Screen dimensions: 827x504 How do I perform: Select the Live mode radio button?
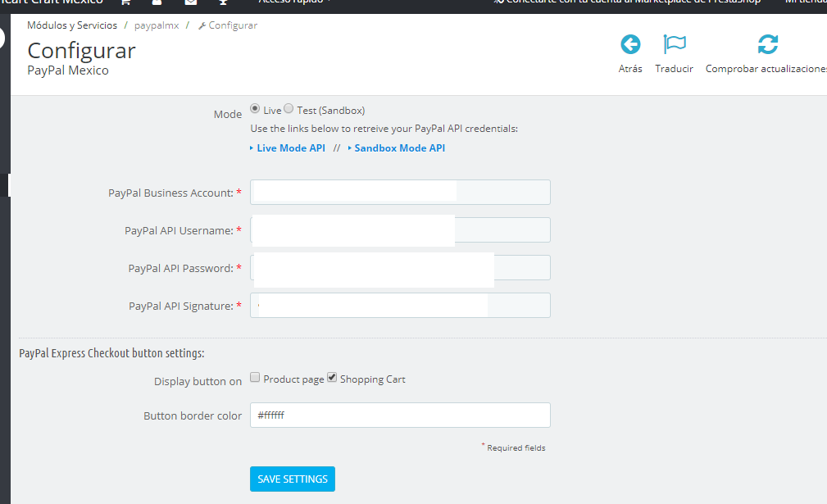click(x=255, y=109)
